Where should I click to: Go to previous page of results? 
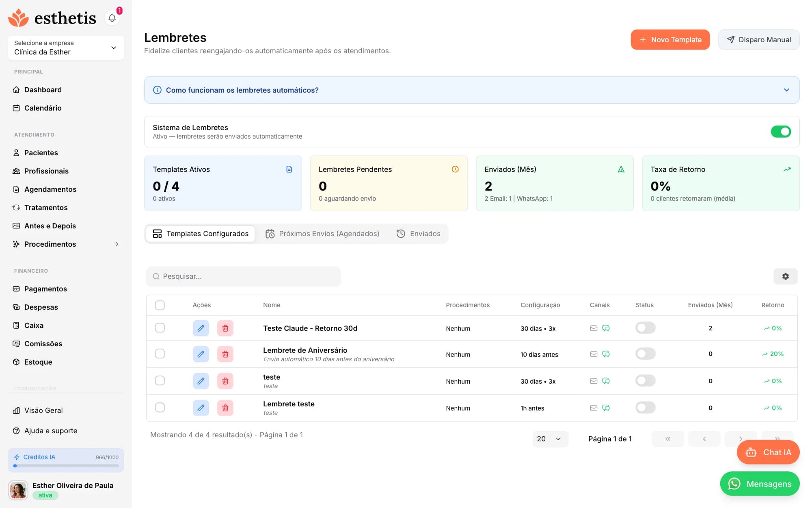[704, 439]
